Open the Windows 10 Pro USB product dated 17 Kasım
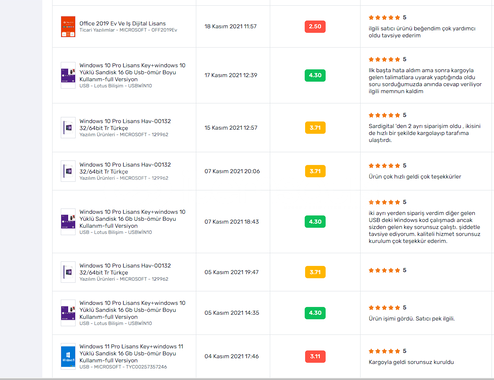 click(x=132, y=72)
